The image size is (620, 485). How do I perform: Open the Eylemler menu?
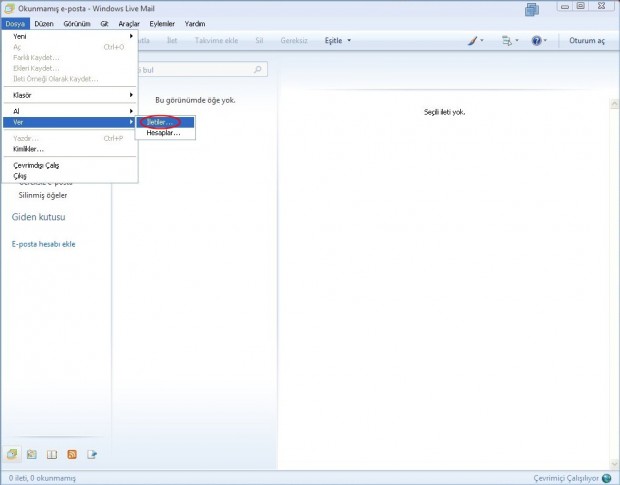[x=162, y=24]
